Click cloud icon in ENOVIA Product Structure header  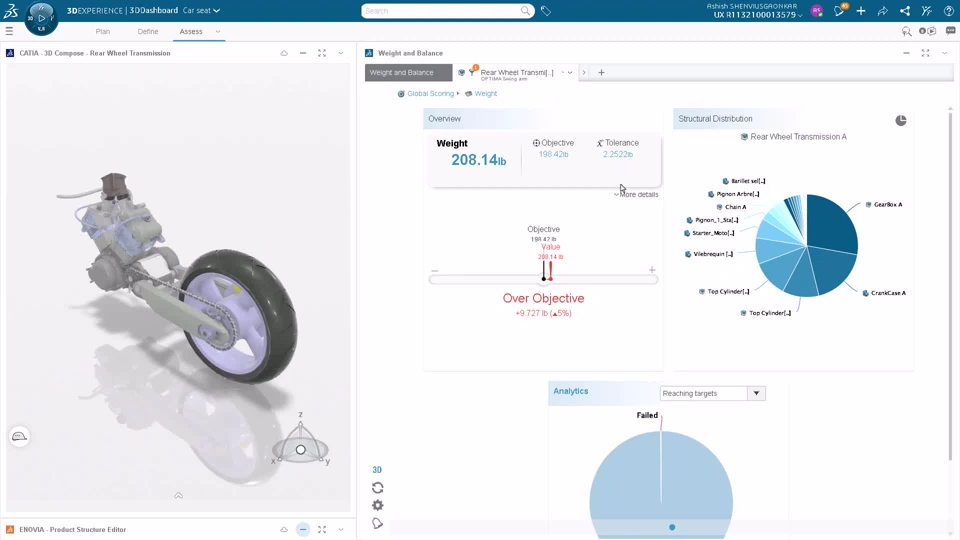point(284,530)
